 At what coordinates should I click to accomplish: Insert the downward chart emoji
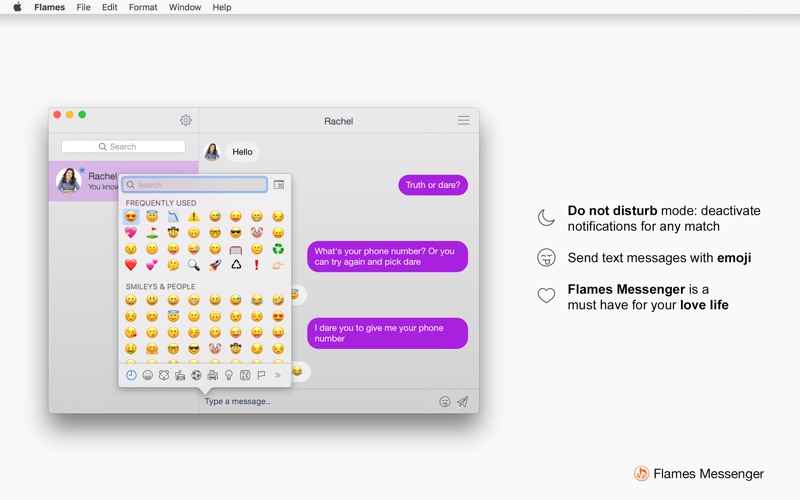pos(173,217)
